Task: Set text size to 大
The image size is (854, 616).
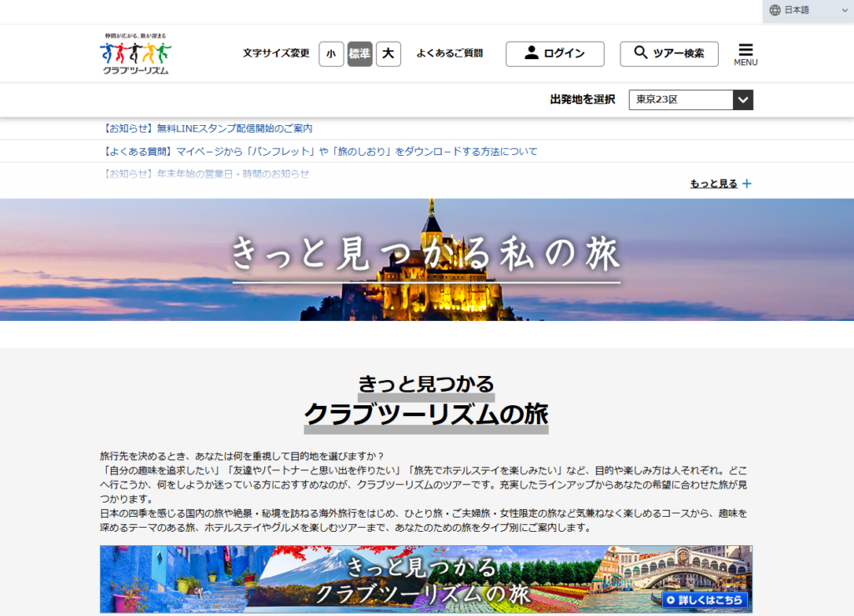Action: point(388,54)
